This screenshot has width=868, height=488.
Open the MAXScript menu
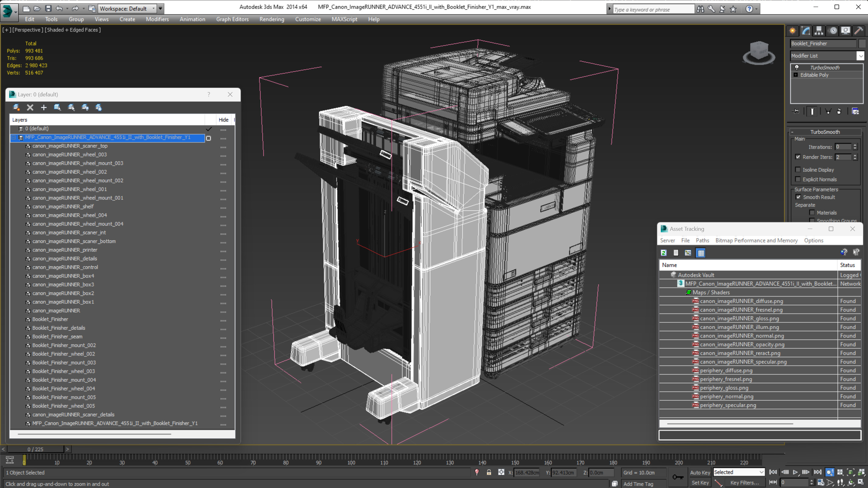[344, 19]
